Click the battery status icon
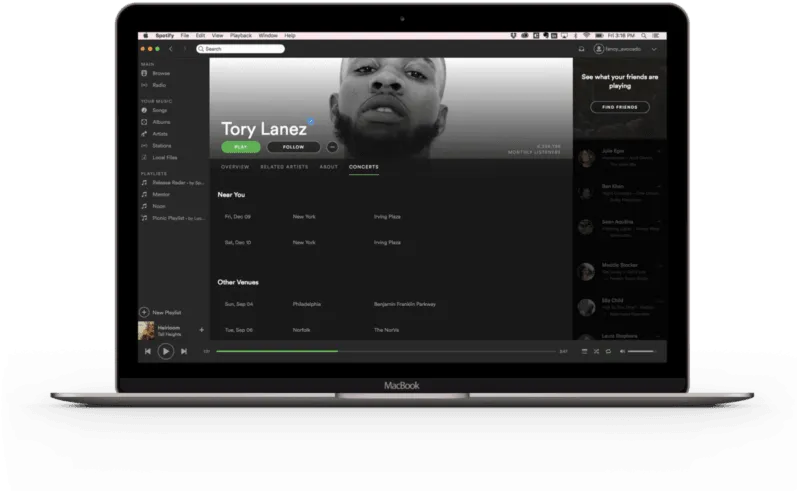The width and height of the screenshot is (797, 491). 599,36
